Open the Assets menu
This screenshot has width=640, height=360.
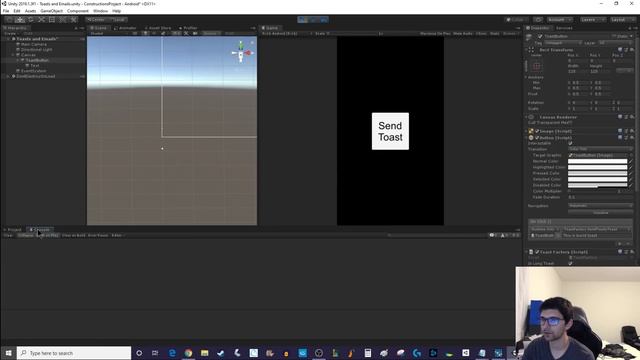[30, 11]
